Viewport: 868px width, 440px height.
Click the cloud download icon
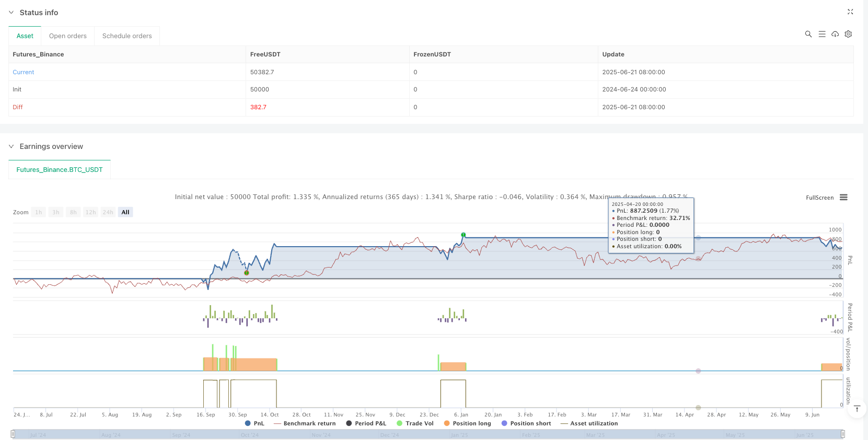[x=835, y=34]
